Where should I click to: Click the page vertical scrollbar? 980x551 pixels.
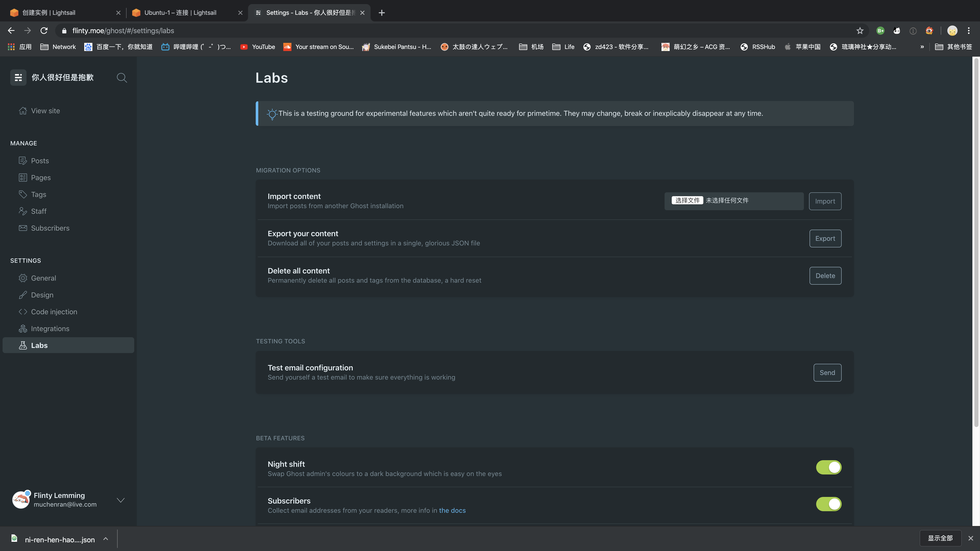pyautogui.click(x=976, y=243)
